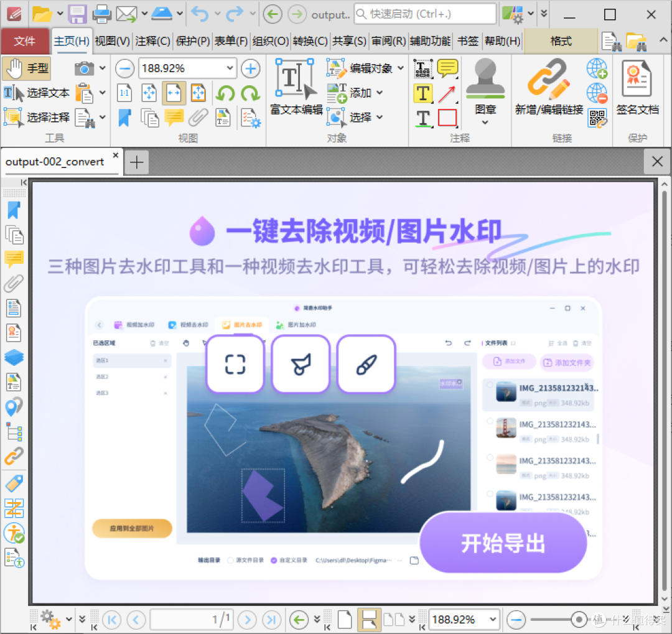
Task: Click the Edit Objects tool (编辑对象)
Action: (x=360, y=68)
